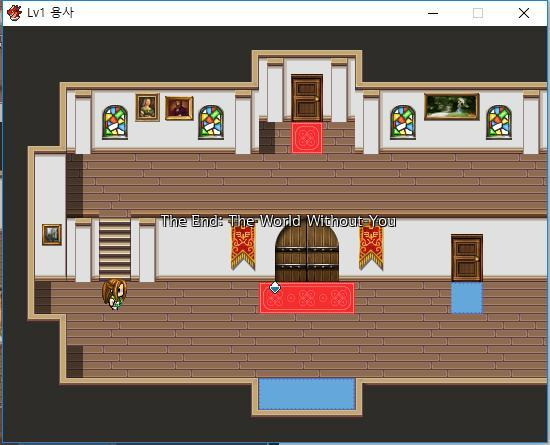Click the staircase on the left

pos(115,250)
